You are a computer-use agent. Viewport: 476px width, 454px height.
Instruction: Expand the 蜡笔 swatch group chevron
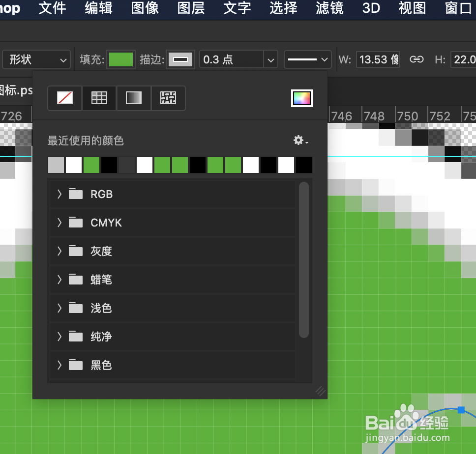[59, 280]
